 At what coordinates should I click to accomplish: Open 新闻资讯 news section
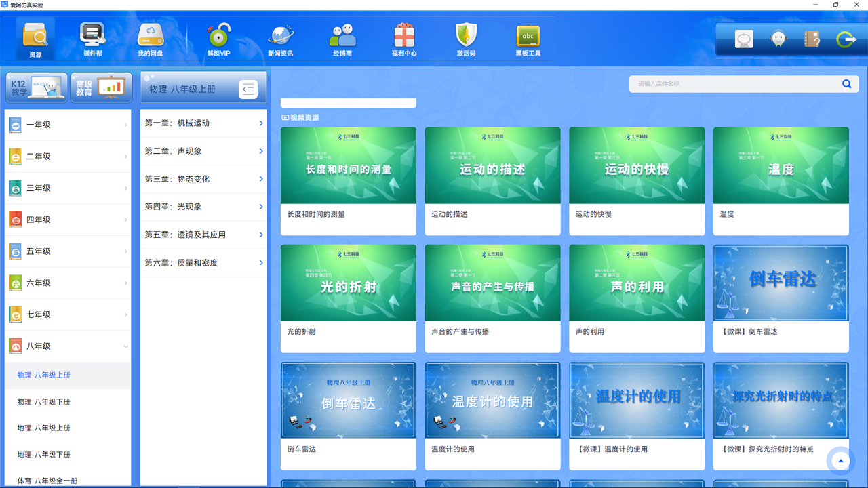281,37
